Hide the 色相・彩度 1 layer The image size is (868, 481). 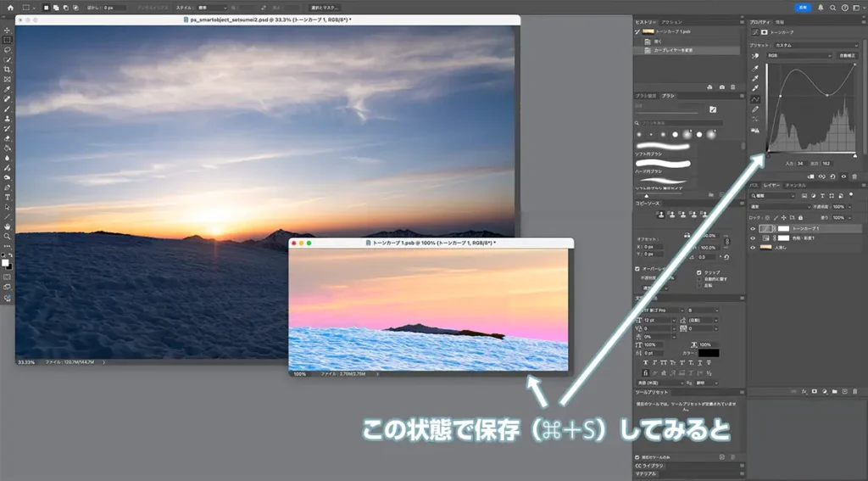(x=753, y=238)
